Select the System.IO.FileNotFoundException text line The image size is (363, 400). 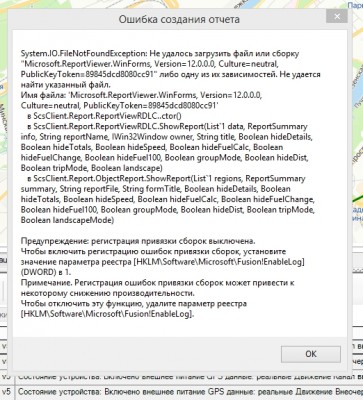pos(160,54)
